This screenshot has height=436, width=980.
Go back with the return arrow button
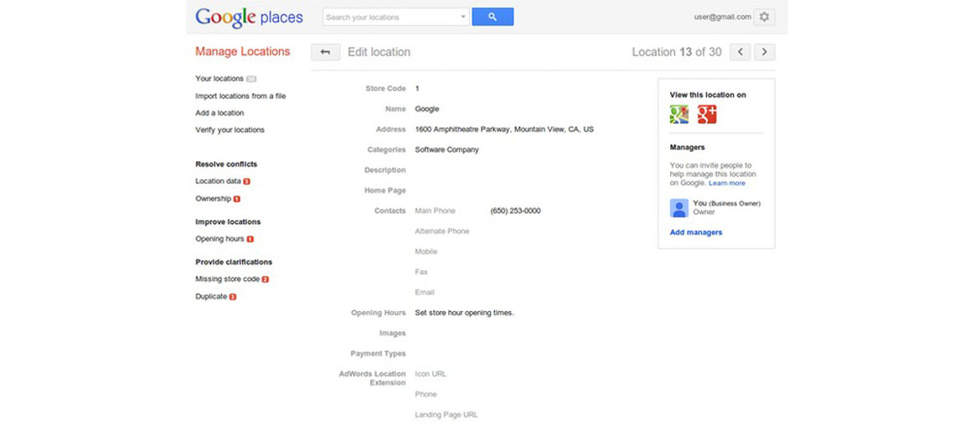326,53
